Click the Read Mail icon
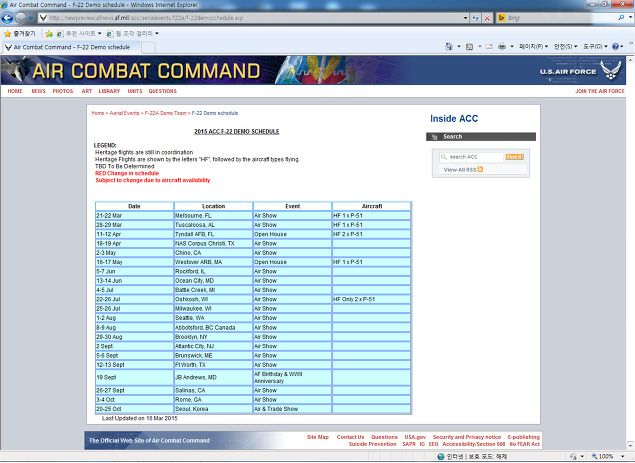The width and height of the screenshot is (635, 463). coord(489,47)
